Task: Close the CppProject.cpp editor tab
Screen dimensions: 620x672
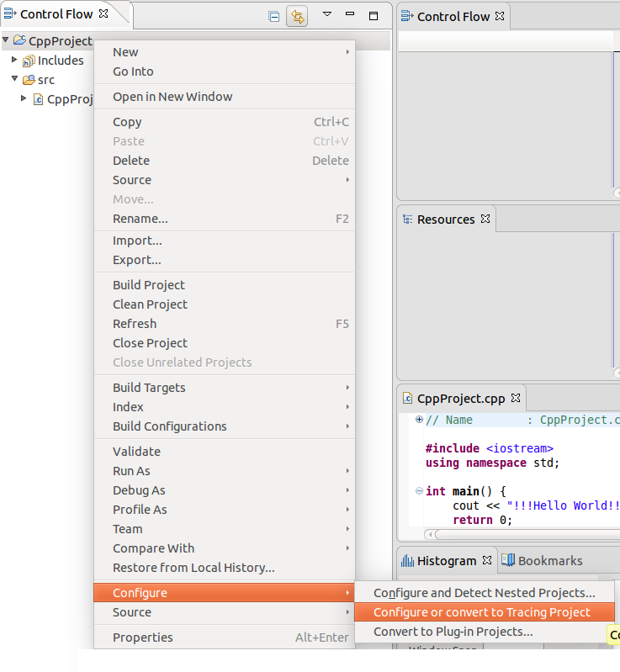Action: pyautogui.click(x=516, y=398)
